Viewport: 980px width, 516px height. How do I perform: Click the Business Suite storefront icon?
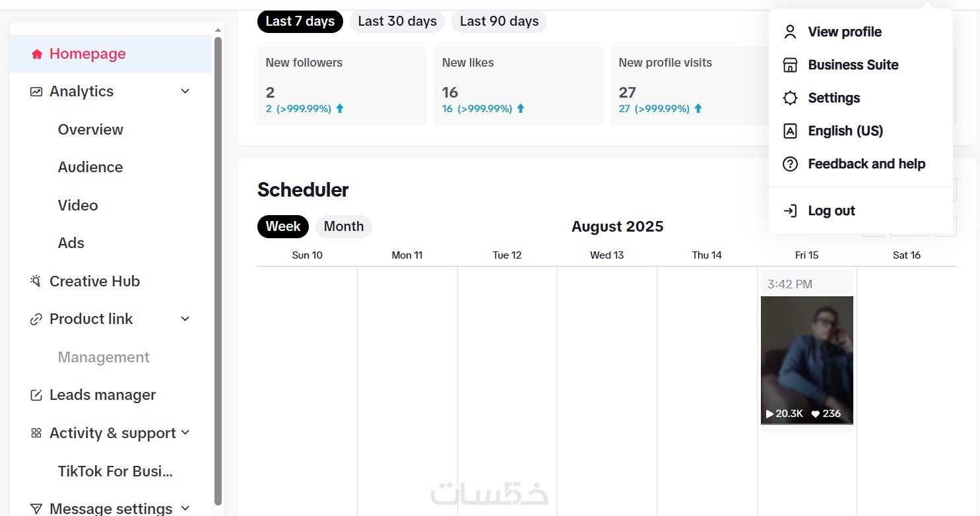coord(790,65)
